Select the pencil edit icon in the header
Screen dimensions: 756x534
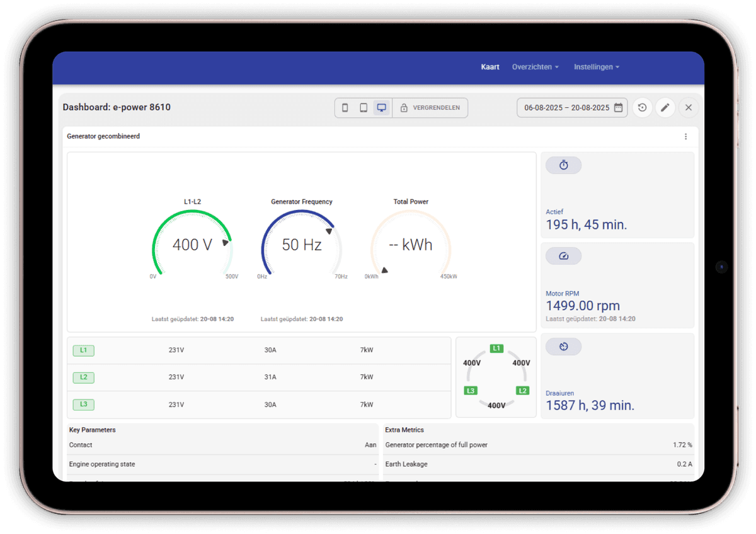(x=665, y=107)
